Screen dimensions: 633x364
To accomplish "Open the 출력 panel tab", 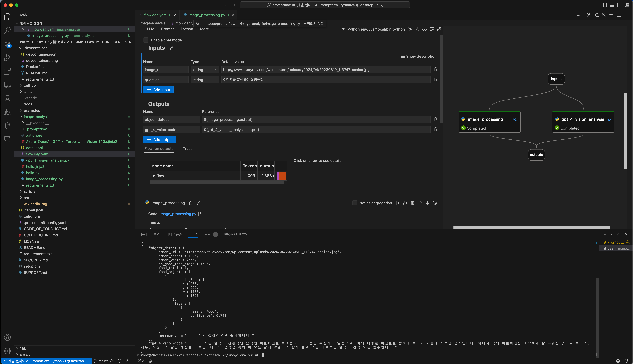I will 156,234.
